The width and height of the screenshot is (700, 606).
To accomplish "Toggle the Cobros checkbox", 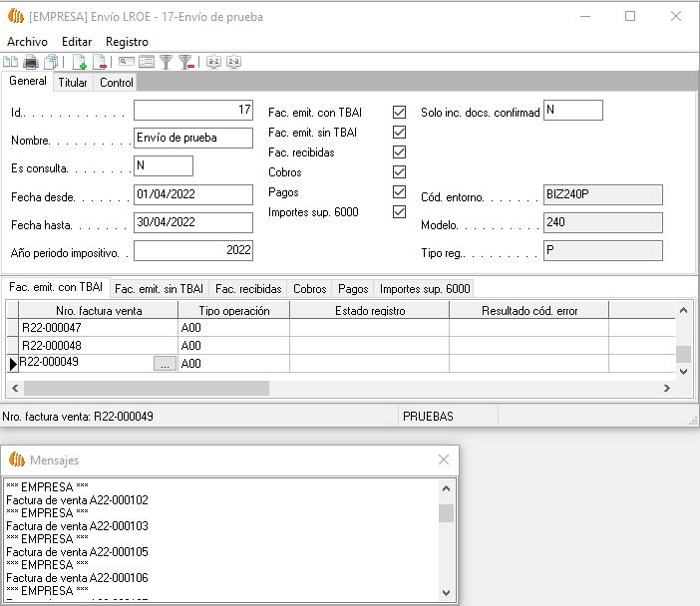I will tap(400, 172).
